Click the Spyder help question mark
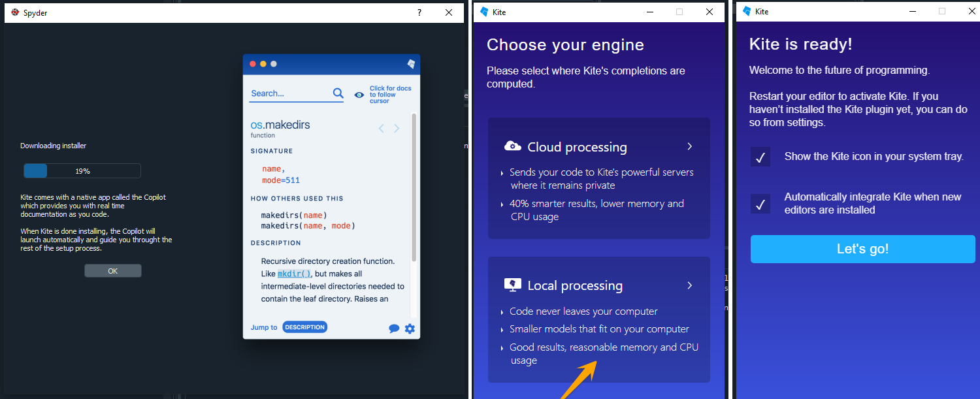This screenshot has height=399, width=980. (419, 12)
